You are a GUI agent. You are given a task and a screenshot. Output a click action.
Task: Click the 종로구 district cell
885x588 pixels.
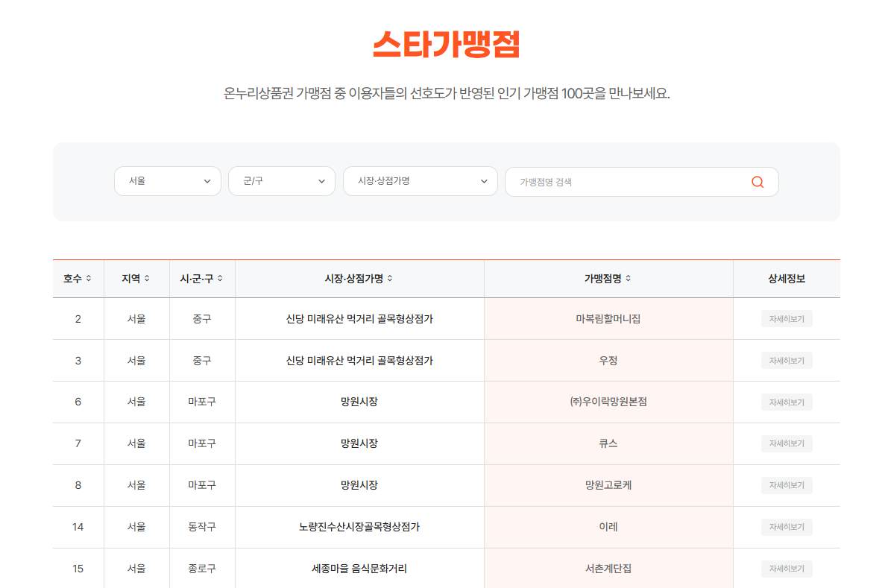point(201,568)
